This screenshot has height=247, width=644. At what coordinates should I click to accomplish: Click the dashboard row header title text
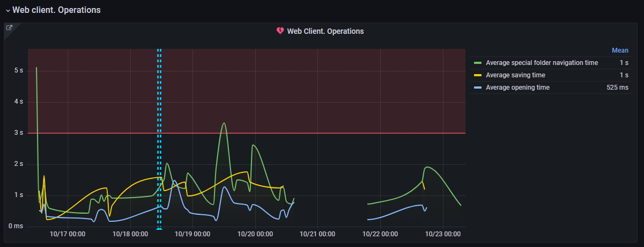(56, 10)
